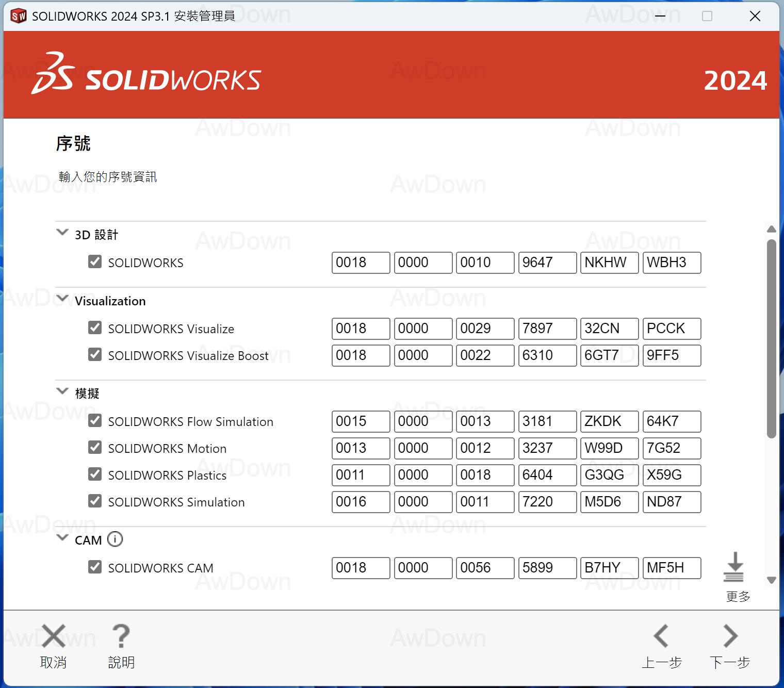
Task: Toggle the SOLIDWORKS Flow Simulation checkbox
Action: point(95,420)
